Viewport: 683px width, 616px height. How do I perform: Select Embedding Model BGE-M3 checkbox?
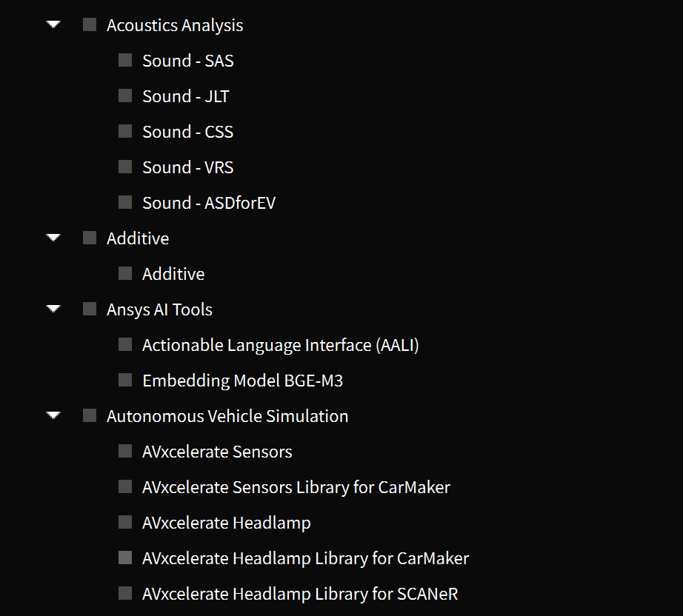[x=125, y=380]
